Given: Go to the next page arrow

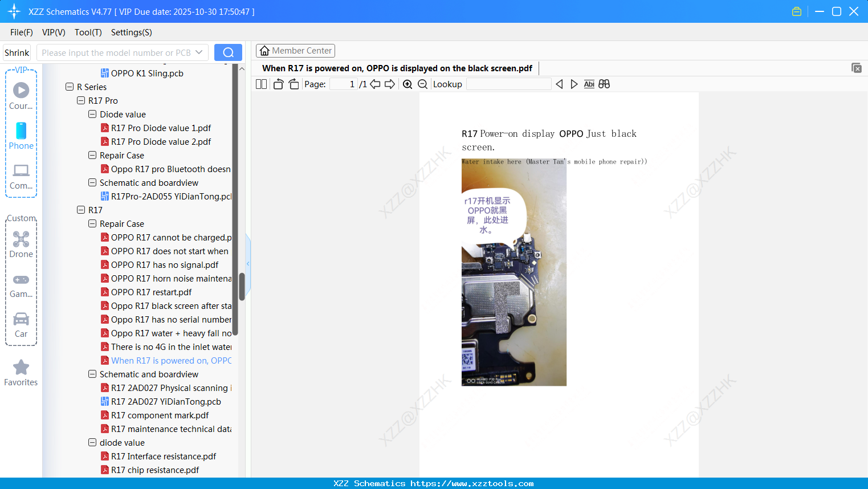Looking at the screenshot, I should point(390,84).
